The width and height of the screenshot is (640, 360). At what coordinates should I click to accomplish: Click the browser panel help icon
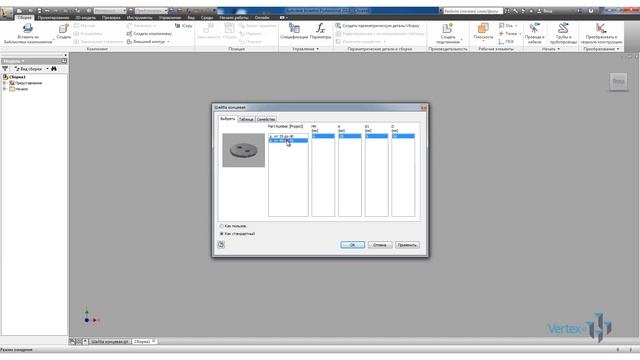pyautogui.click(x=64, y=61)
